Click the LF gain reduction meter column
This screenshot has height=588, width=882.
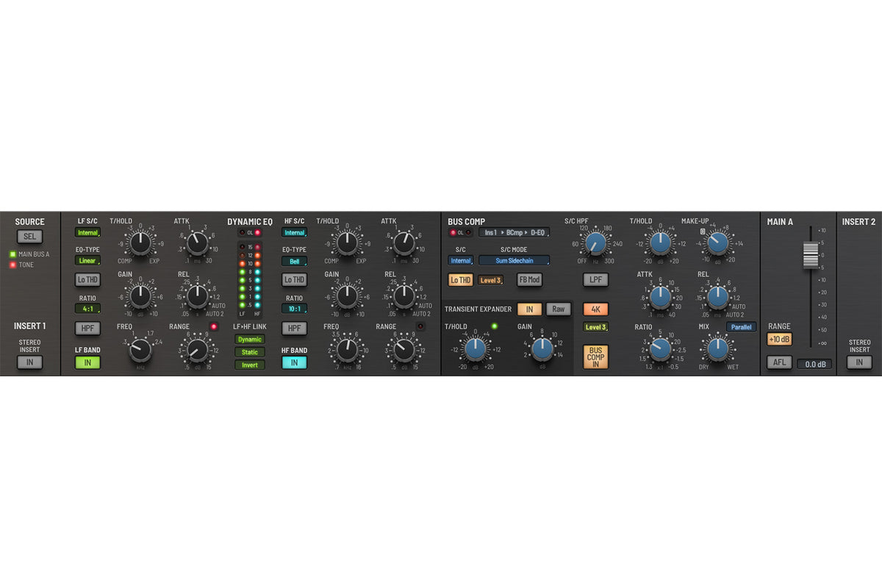tap(243, 276)
